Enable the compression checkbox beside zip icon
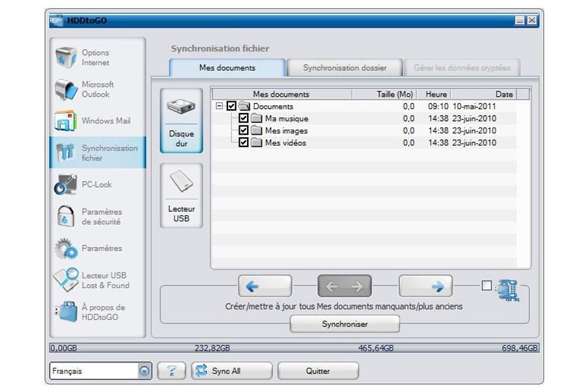The image size is (588, 392). [487, 286]
